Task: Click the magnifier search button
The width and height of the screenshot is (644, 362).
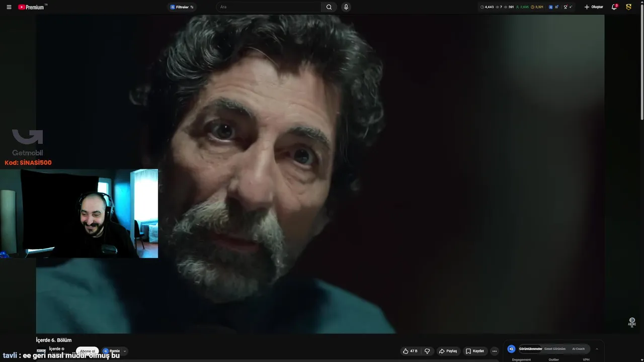Action: [329, 7]
